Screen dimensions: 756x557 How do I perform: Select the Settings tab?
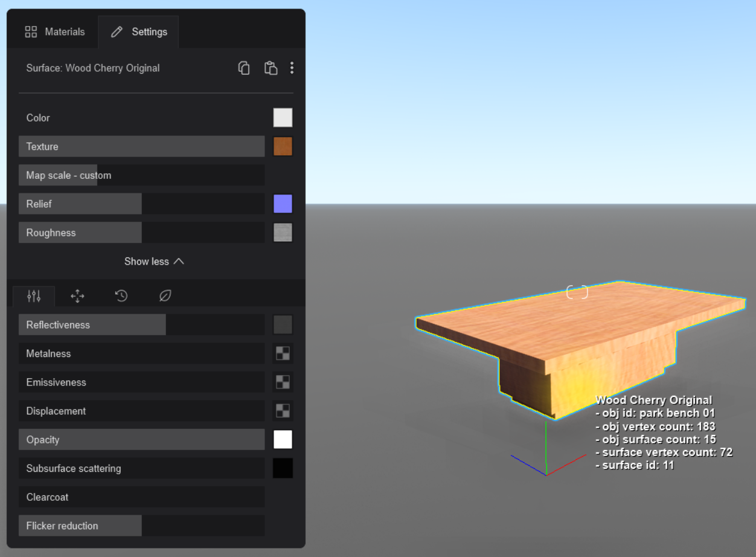tap(139, 32)
